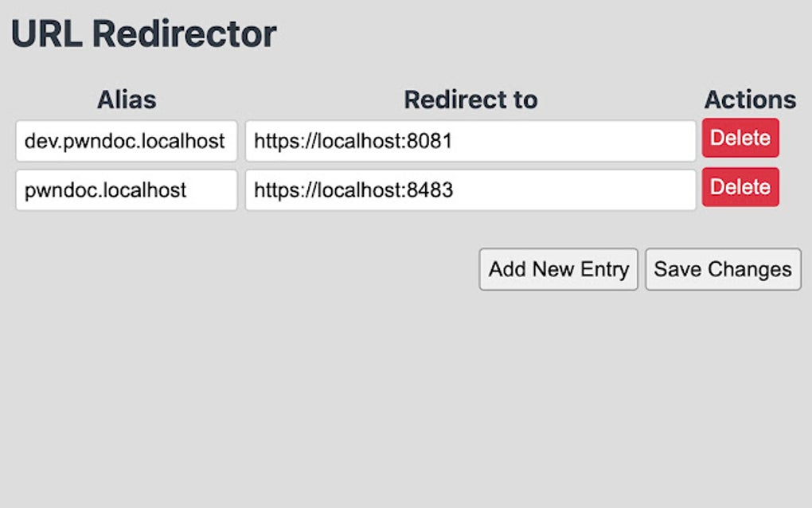Click the Alias column header

127,100
